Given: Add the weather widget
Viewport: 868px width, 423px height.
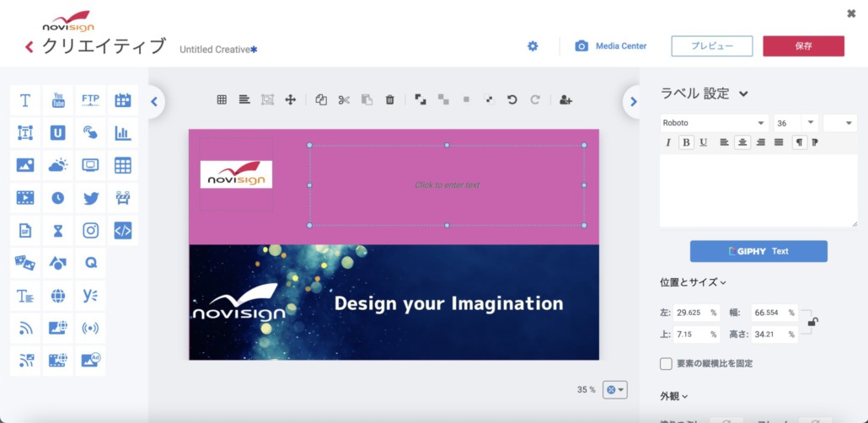Looking at the screenshot, I should tap(57, 165).
